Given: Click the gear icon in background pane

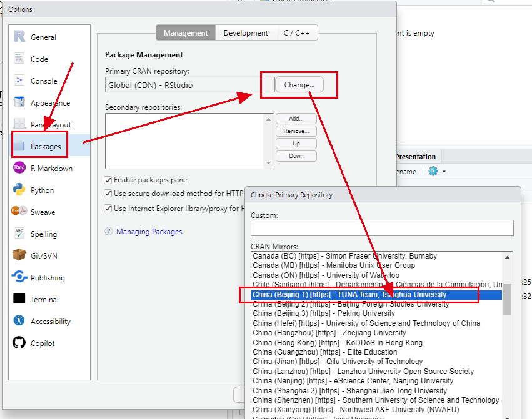Looking at the screenshot, I should point(433,171).
